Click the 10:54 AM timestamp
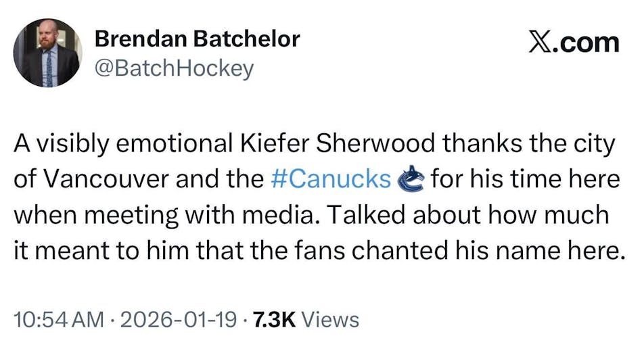The height and width of the screenshot is (351, 644). tap(59, 319)
